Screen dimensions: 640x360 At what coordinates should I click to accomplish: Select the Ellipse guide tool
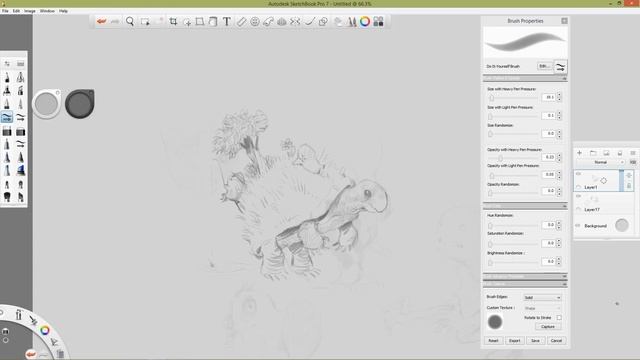pos(255,22)
